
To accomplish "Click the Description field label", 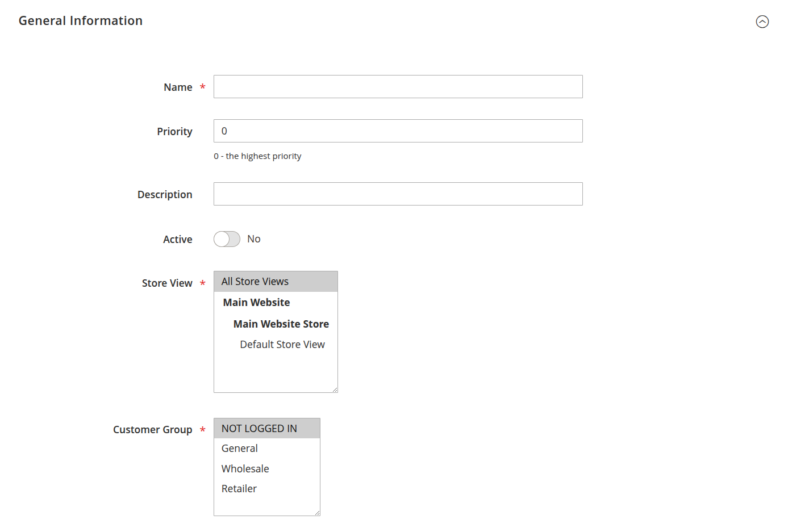I will pos(165,195).
